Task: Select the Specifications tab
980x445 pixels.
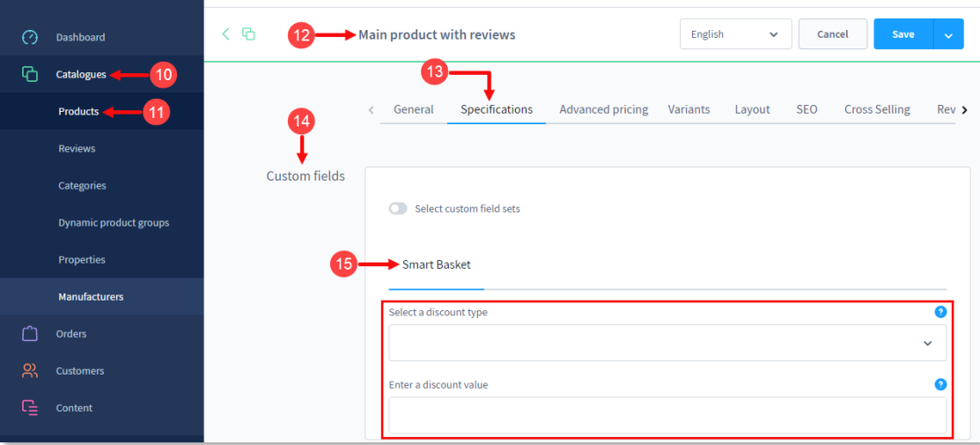Action: tap(497, 109)
